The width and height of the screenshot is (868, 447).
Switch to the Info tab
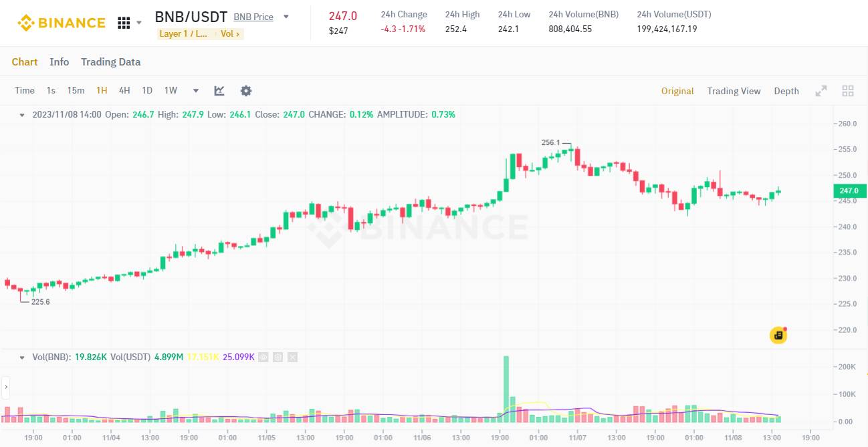[60, 62]
